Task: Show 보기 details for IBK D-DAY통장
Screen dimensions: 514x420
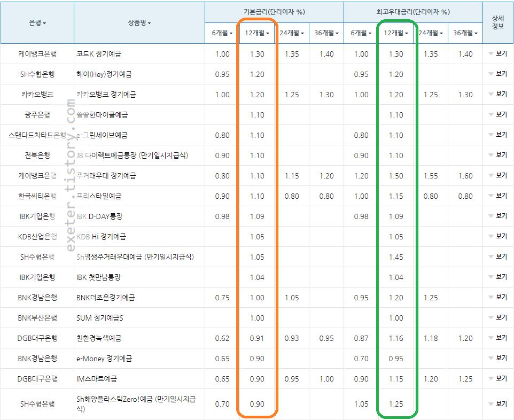Action: click(498, 216)
